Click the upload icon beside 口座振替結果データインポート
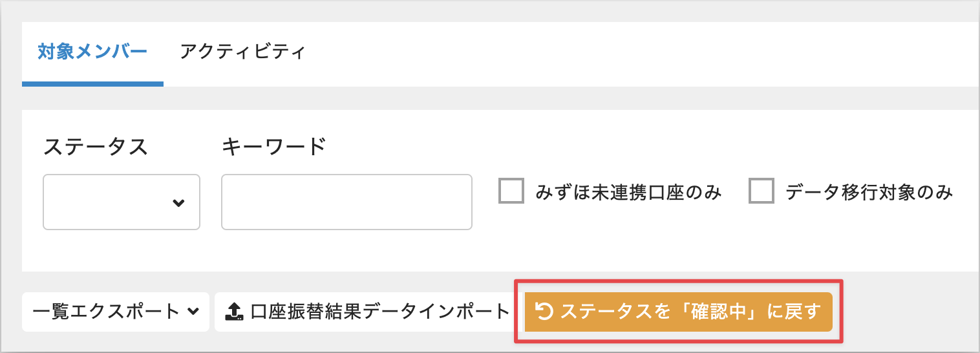 (x=234, y=312)
